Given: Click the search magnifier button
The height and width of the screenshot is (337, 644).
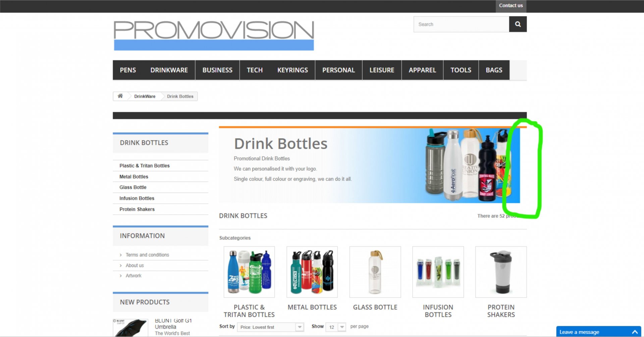Looking at the screenshot, I should pos(518,24).
